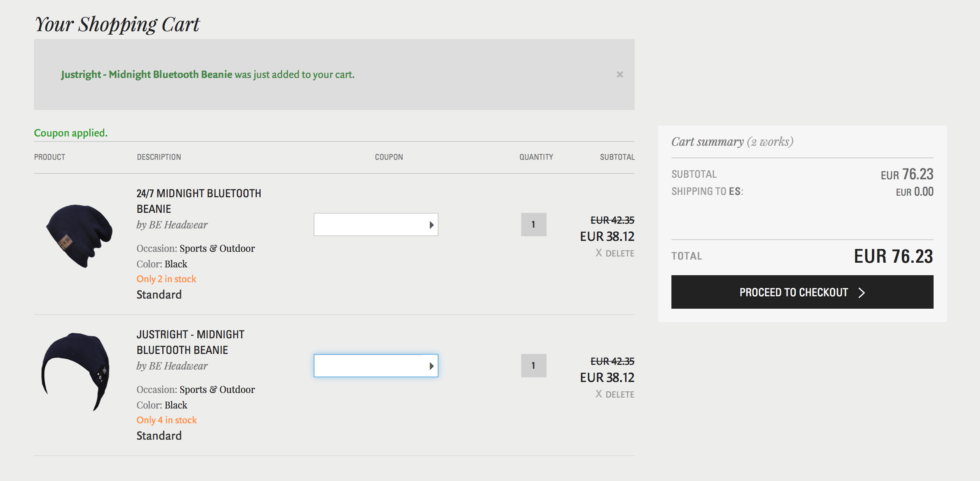Click Justright product link in the notification

(147, 74)
